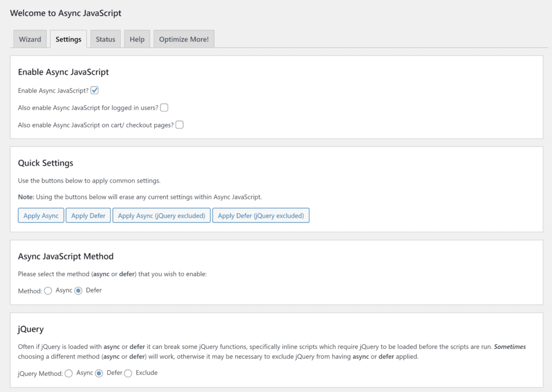Screen dimensions: 552x392
Task: Apply Defer with jQuery excluded
Action: (261, 215)
